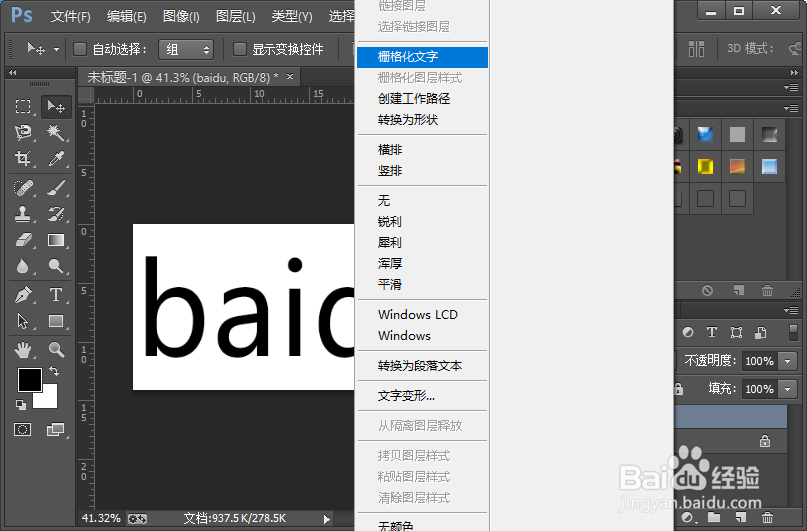Select the Zoom tool
807x531 pixels.
[x=56, y=350]
